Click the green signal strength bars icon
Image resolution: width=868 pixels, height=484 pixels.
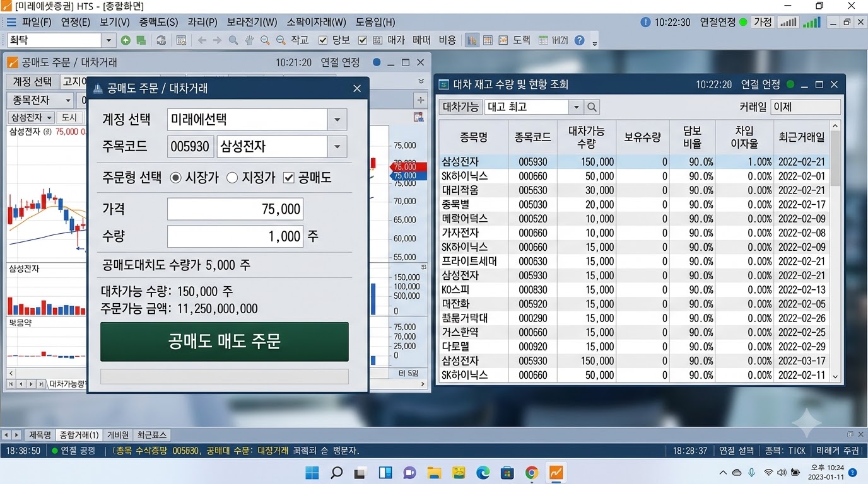point(811,22)
